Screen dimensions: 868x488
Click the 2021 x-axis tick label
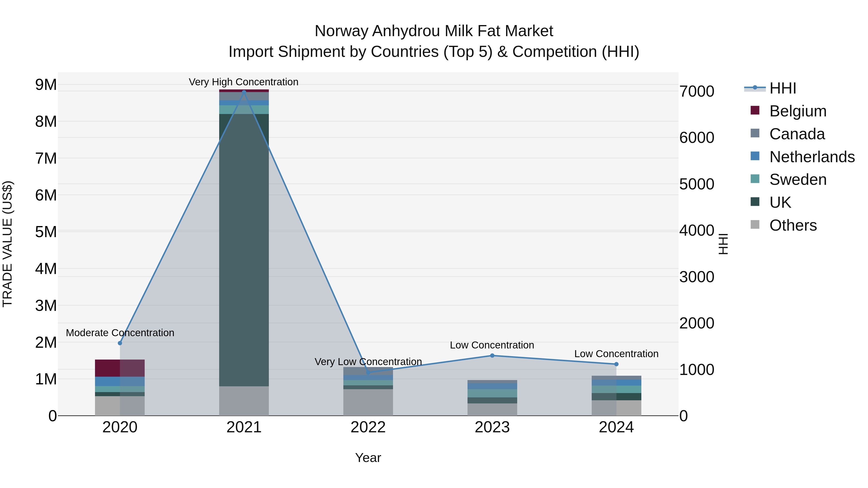click(244, 427)
